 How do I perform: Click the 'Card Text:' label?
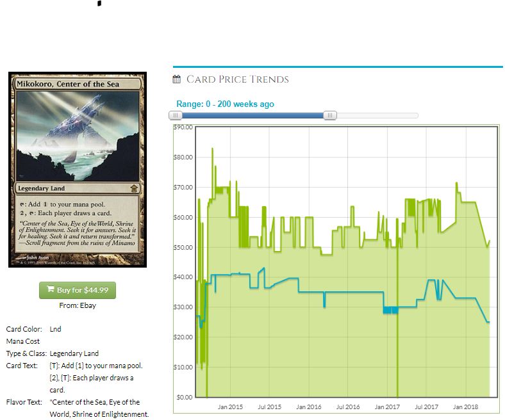click(x=22, y=366)
